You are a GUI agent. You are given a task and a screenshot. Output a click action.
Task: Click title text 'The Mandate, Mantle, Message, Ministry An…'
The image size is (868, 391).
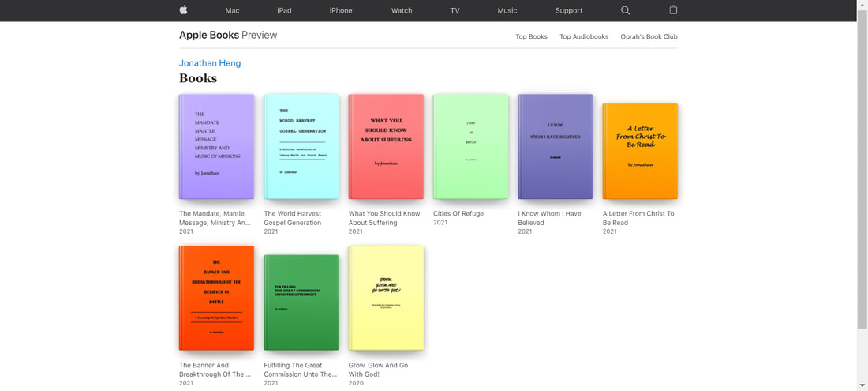point(215,218)
